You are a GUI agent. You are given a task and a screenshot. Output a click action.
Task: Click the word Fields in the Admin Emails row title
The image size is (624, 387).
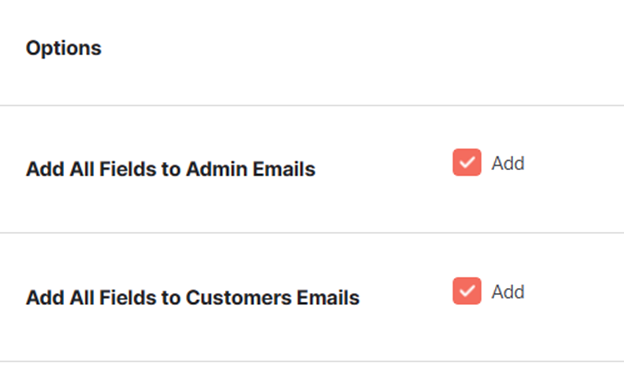[128, 169]
